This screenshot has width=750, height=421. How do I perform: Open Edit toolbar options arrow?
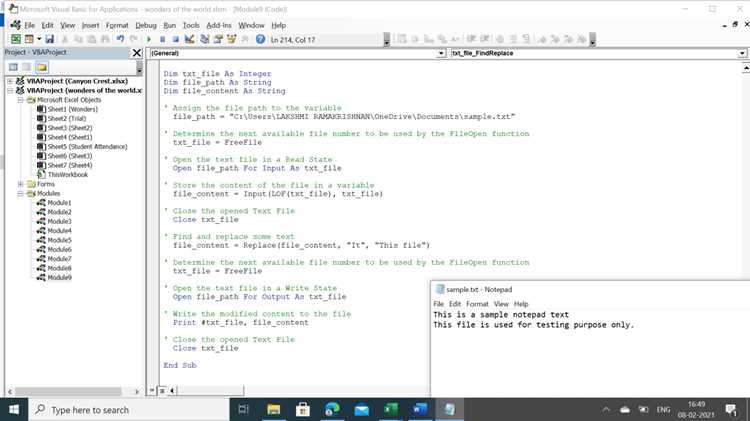tap(592, 40)
